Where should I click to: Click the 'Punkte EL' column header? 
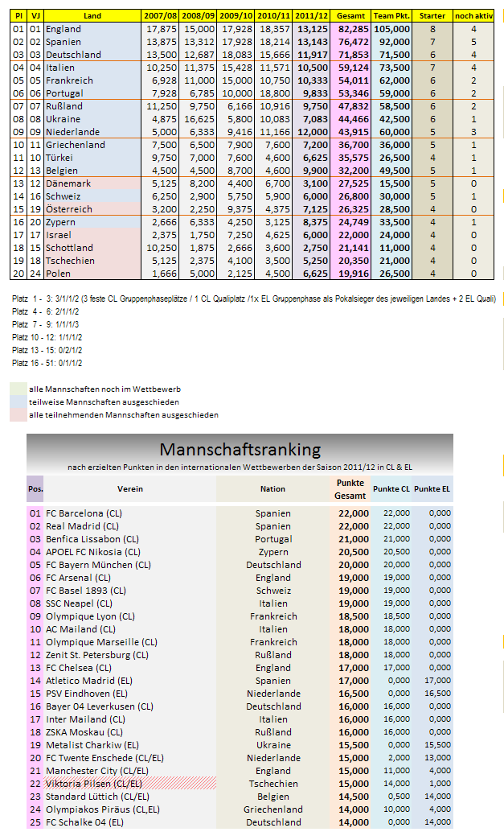[432, 489]
